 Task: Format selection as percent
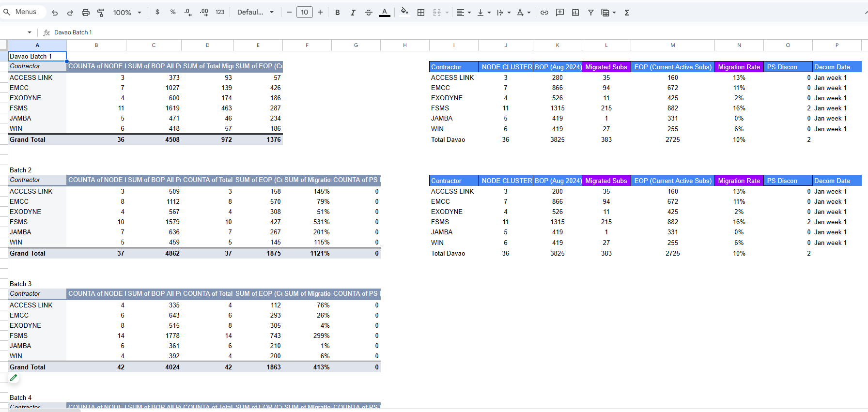click(x=173, y=12)
